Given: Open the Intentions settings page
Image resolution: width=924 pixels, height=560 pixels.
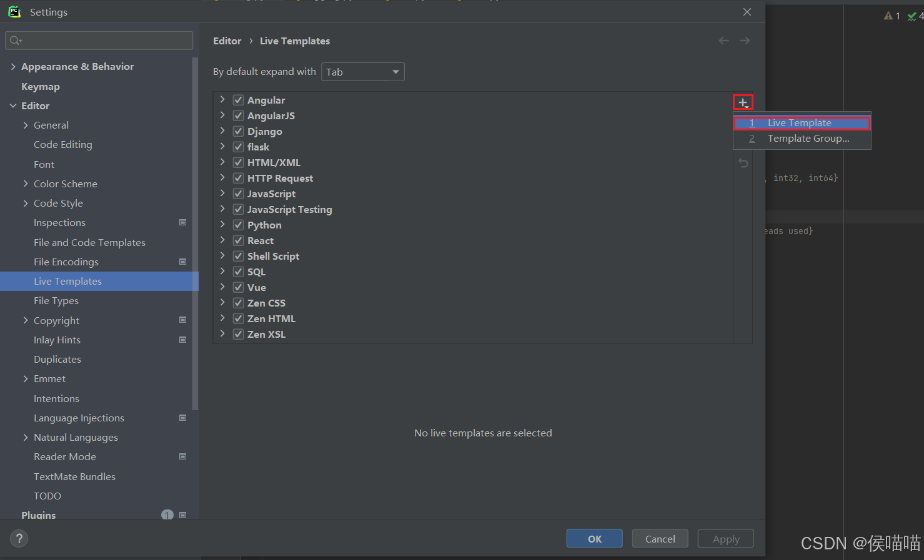Looking at the screenshot, I should (56, 398).
